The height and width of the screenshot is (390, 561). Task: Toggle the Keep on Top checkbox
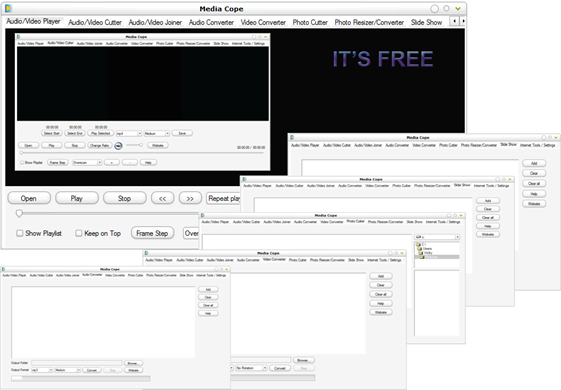click(79, 233)
